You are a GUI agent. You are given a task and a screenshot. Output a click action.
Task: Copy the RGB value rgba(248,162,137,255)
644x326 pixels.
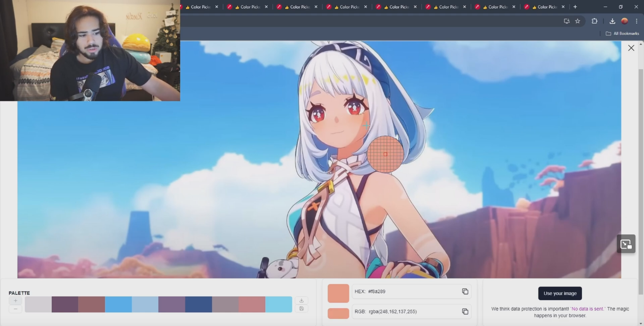pos(465,311)
